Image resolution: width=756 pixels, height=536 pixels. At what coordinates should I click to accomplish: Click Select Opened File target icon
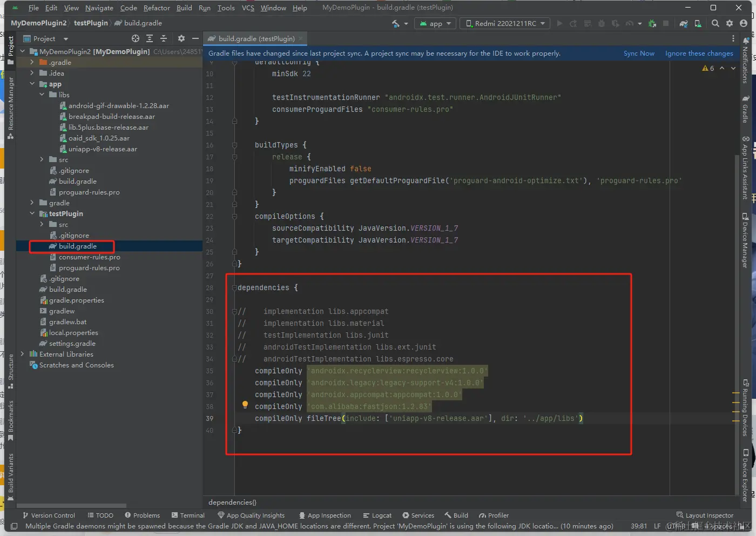click(x=136, y=38)
